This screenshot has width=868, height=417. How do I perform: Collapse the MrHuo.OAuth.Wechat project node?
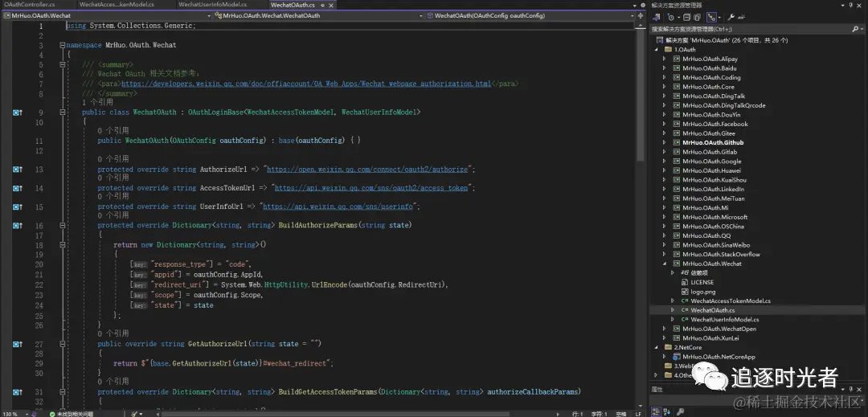665,264
